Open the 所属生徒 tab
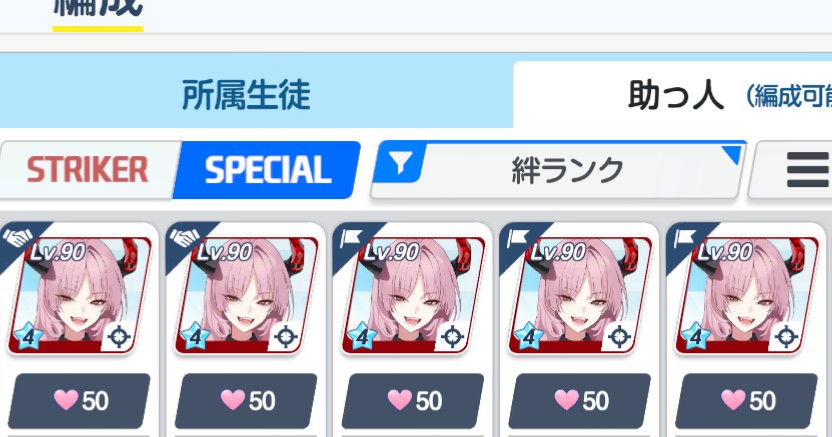The height and width of the screenshot is (437, 832). (246, 95)
